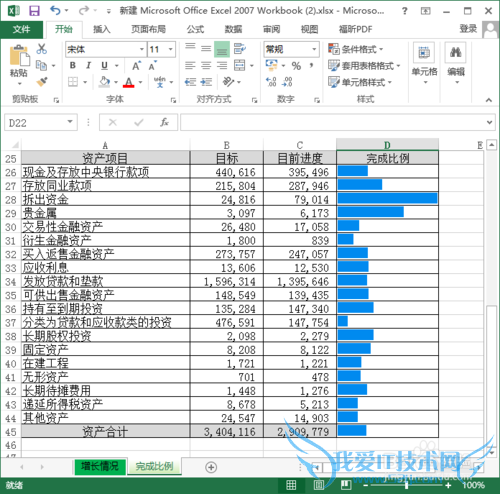Open the font size dropdown 11
The image size is (500, 494).
pos(170,49)
